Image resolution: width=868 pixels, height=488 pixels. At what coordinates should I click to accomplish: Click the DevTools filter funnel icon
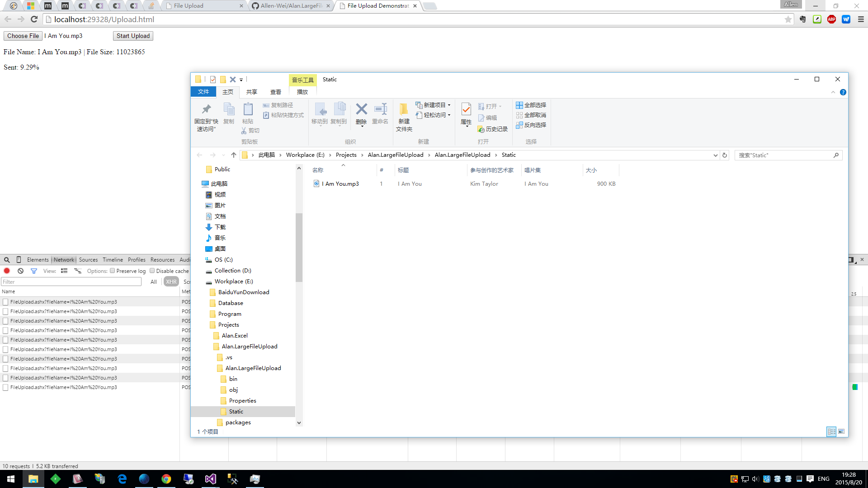(x=33, y=271)
